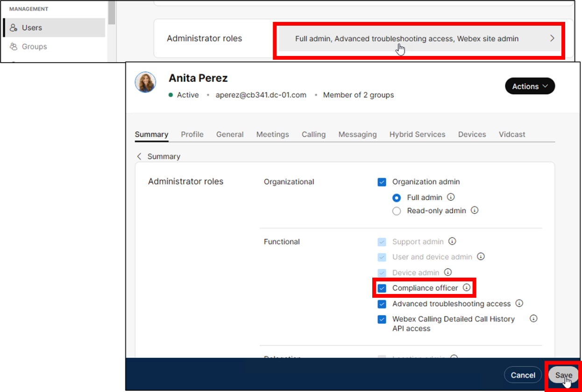Screen dimensions: 582x392
Task: Click the Save button
Action: (x=563, y=375)
